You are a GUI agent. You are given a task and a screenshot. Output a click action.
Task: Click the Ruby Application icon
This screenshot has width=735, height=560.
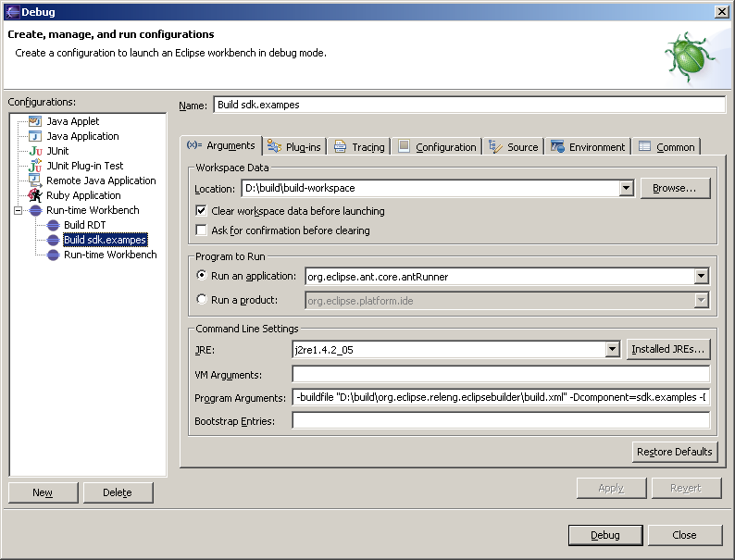35,195
